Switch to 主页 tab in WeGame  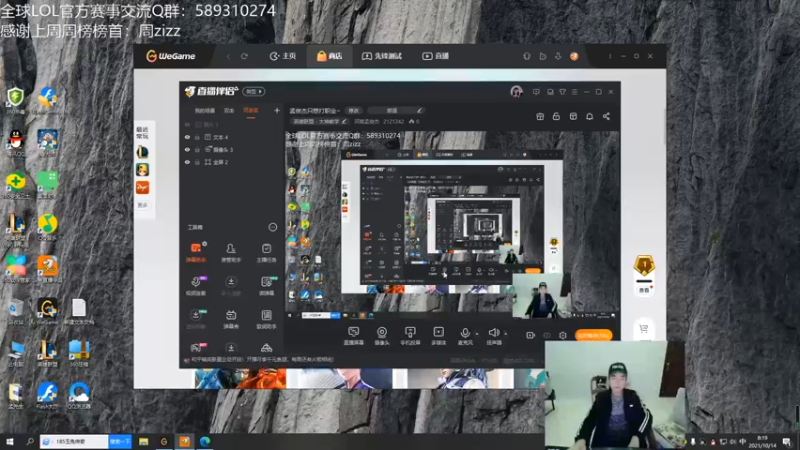coord(283,56)
